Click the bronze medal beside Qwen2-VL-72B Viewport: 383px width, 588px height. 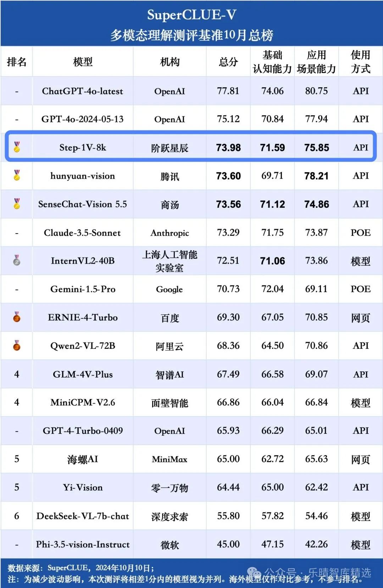17,345
